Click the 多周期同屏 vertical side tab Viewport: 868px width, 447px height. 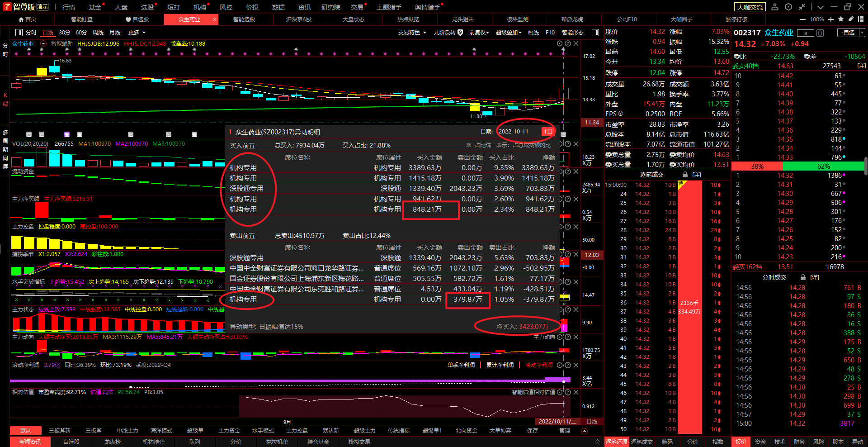tap(5, 150)
